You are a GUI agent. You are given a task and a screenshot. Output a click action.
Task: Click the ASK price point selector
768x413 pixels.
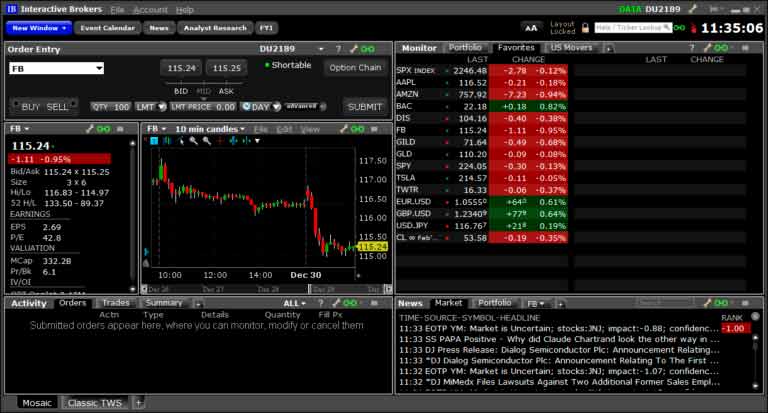[226, 91]
